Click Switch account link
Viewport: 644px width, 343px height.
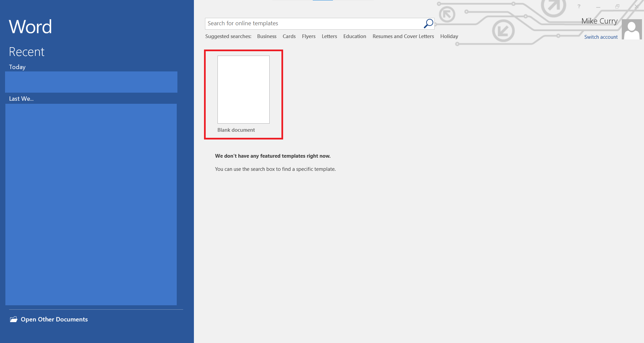coord(601,37)
